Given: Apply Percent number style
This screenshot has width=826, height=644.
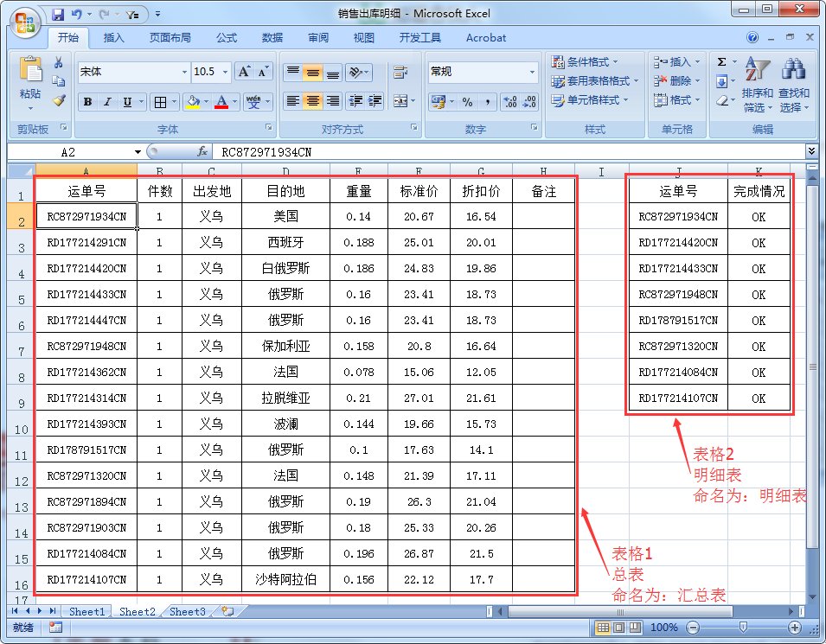Looking at the screenshot, I should tap(468, 102).
